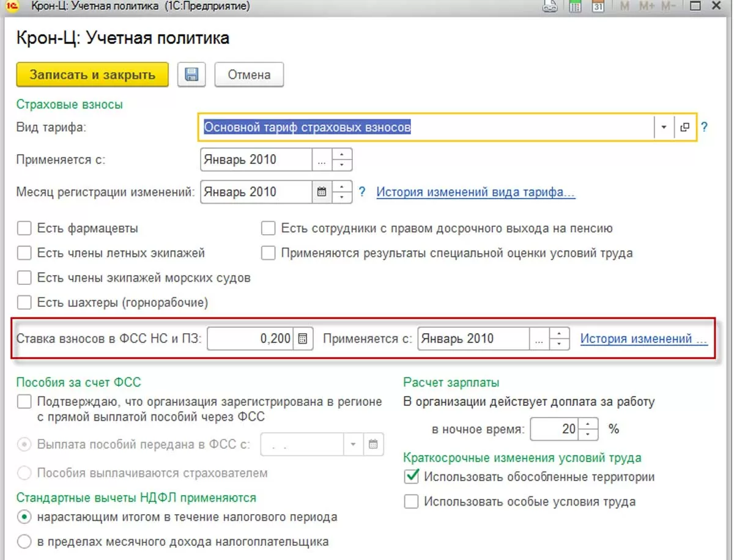This screenshot has height=560, width=734.
Task: Tick the Есть фармацевты checkbox
Action: click(x=24, y=229)
